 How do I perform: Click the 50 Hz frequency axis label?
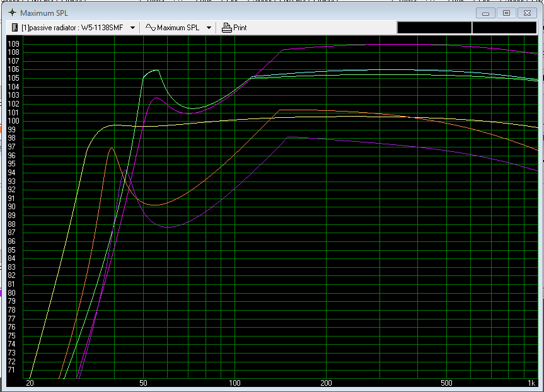click(x=143, y=383)
